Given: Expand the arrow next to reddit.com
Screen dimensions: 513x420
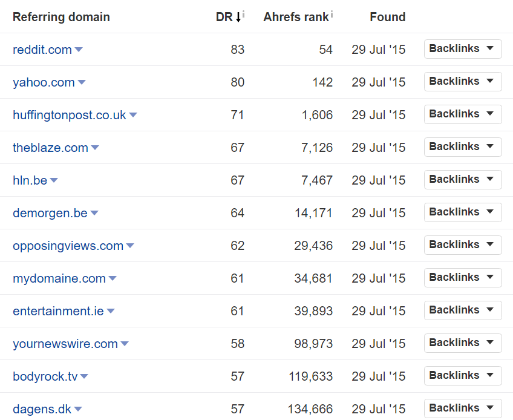Looking at the screenshot, I should click(x=79, y=50).
